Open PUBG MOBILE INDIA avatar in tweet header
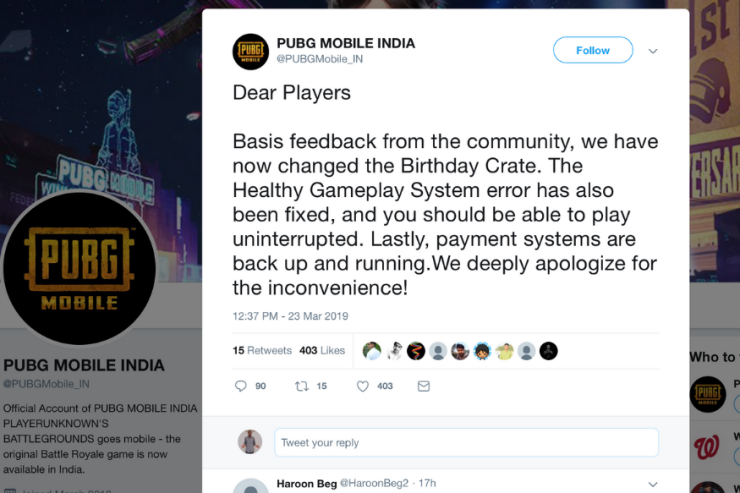Image resolution: width=740 pixels, height=493 pixels. pyautogui.click(x=250, y=51)
